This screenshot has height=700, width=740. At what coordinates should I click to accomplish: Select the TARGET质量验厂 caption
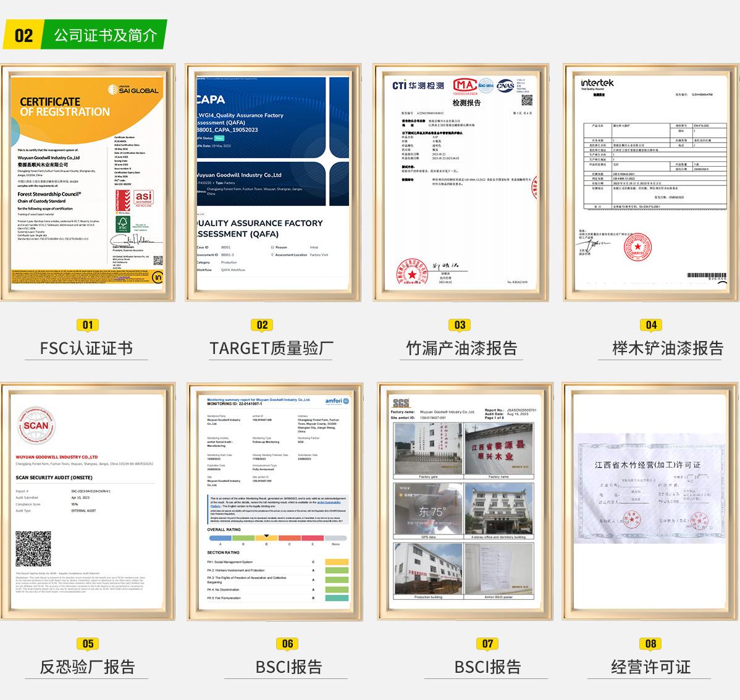coord(271,348)
